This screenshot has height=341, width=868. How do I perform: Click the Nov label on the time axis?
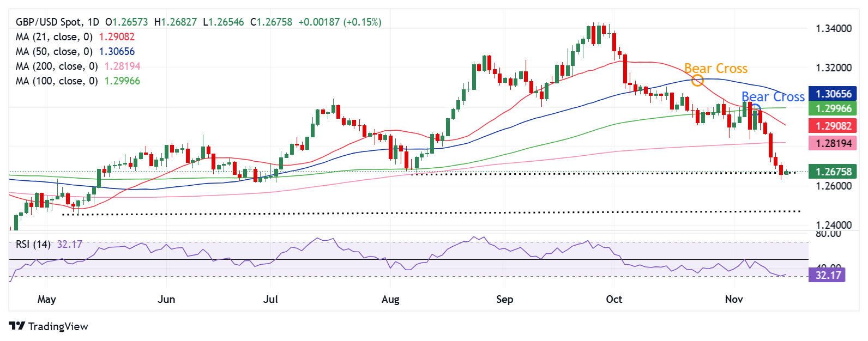[734, 299]
